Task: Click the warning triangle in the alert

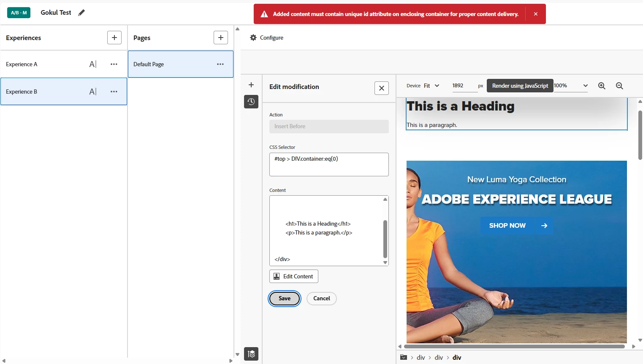Action: pos(264,14)
